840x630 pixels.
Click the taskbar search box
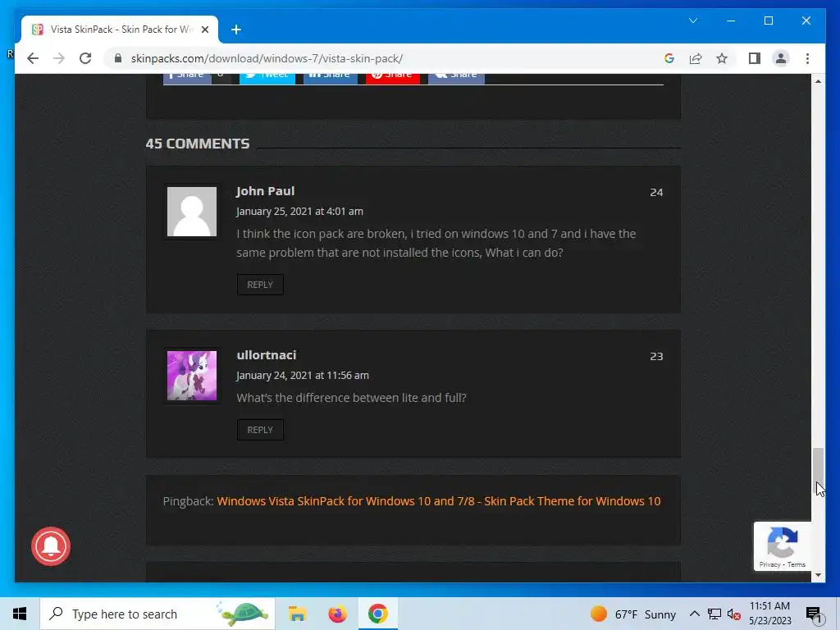(157, 614)
